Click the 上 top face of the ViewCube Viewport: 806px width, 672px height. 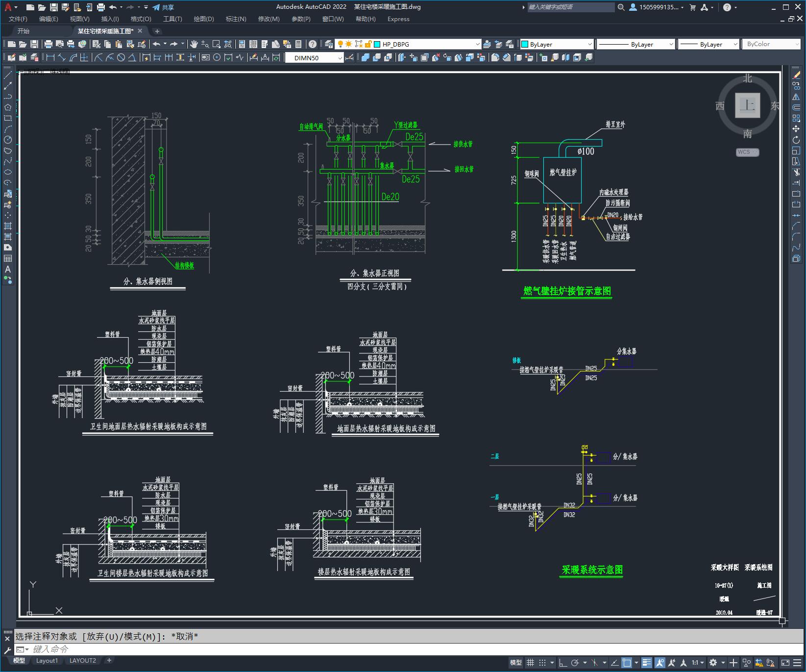(747, 105)
